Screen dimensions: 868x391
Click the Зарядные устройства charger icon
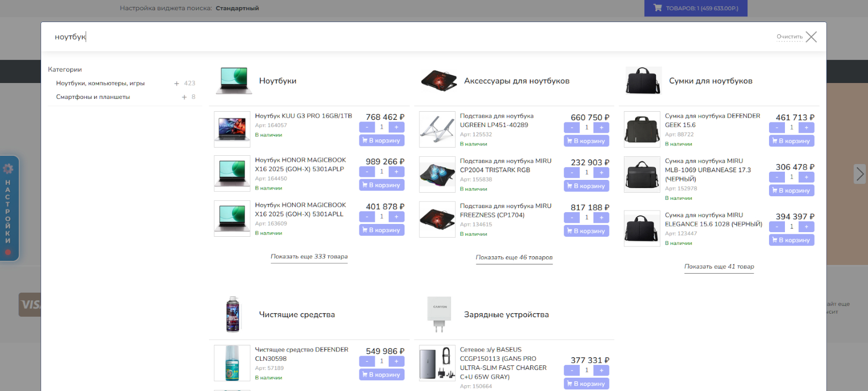click(x=439, y=314)
